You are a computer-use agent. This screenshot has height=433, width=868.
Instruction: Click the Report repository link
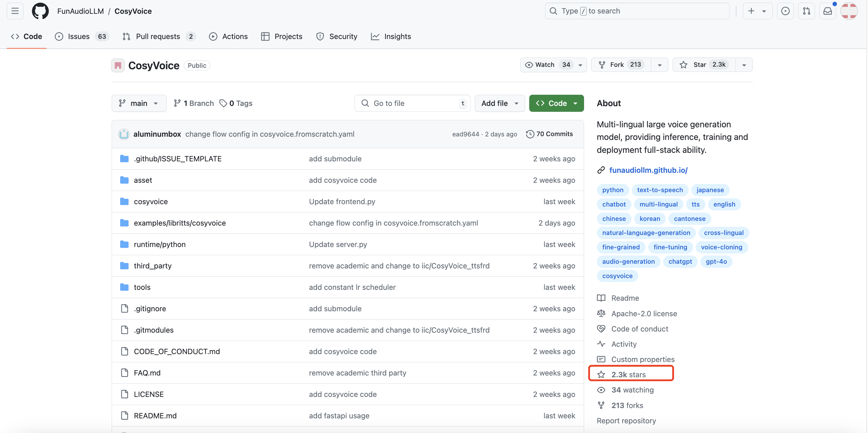pos(626,421)
